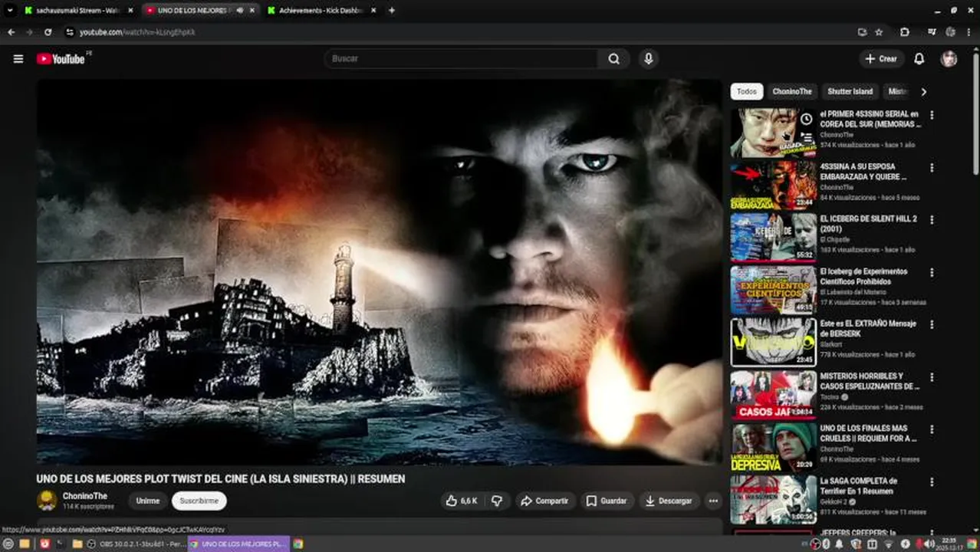Select the ChoninoThe filter chip

(792, 91)
